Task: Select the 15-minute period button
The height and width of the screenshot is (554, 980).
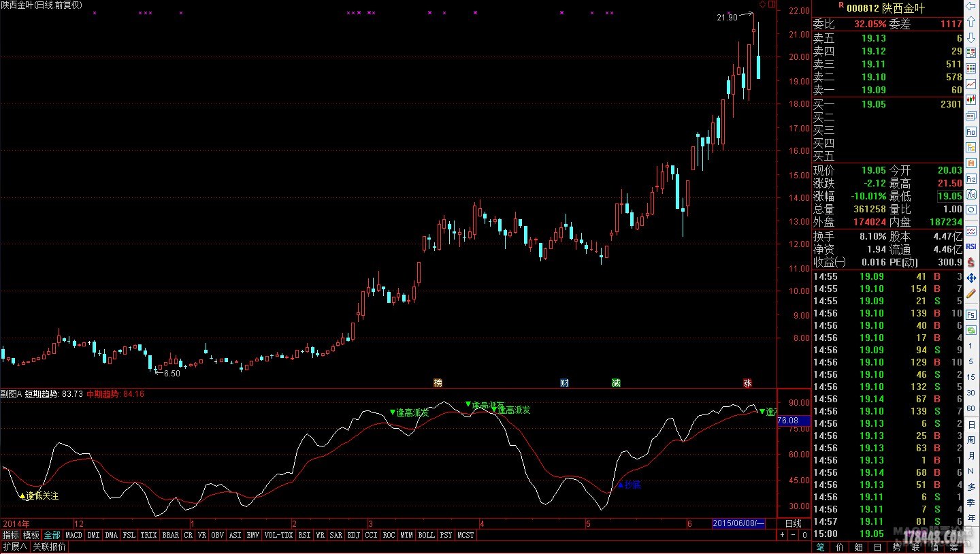Action: [x=971, y=377]
